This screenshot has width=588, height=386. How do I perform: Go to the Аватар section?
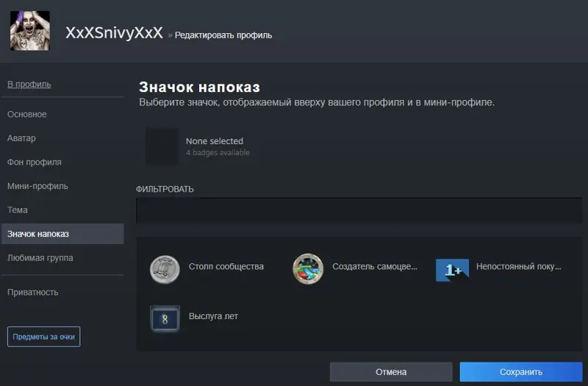(21, 138)
